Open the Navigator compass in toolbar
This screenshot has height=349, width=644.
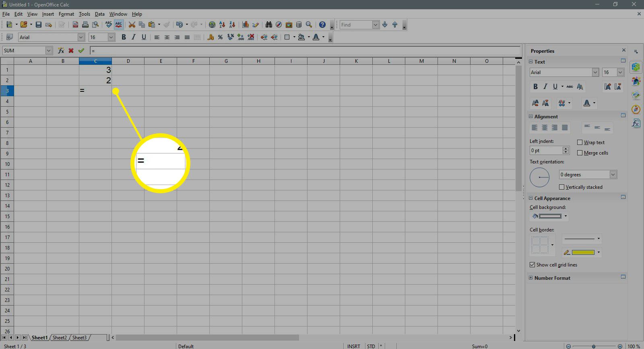point(279,25)
